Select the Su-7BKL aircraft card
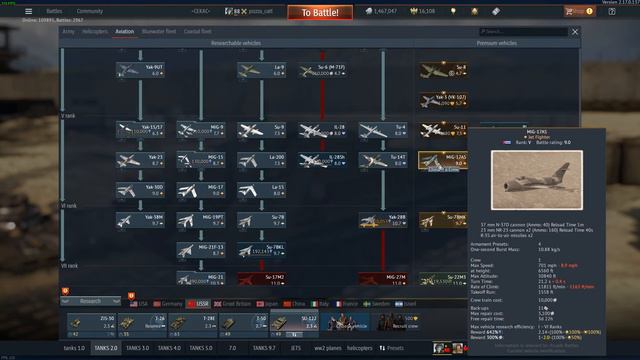 click(262, 250)
